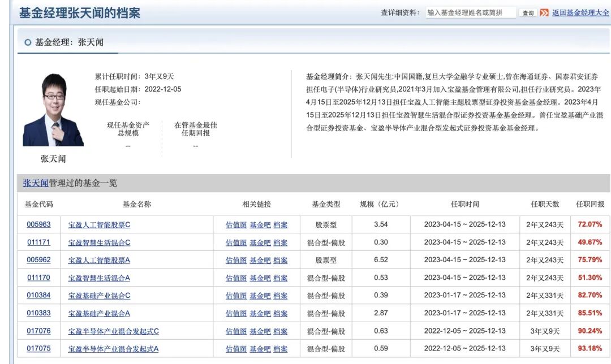Open 基金吧 for fund 005962

(260, 260)
